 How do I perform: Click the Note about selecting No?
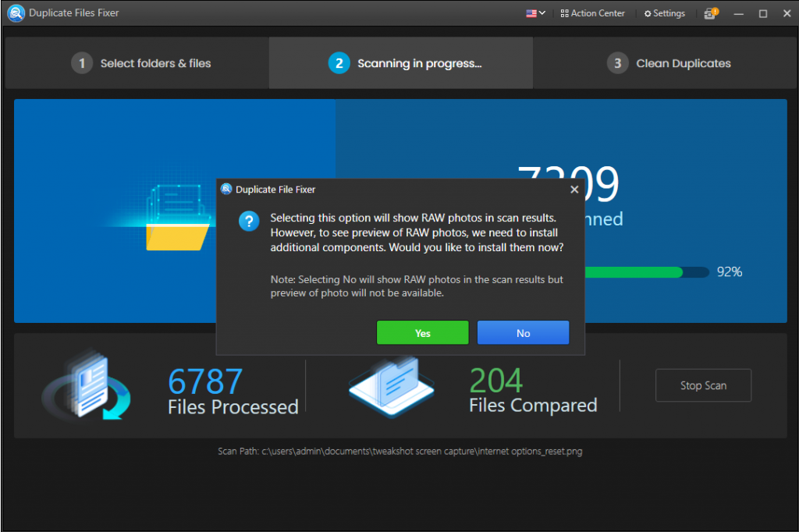click(x=417, y=286)
